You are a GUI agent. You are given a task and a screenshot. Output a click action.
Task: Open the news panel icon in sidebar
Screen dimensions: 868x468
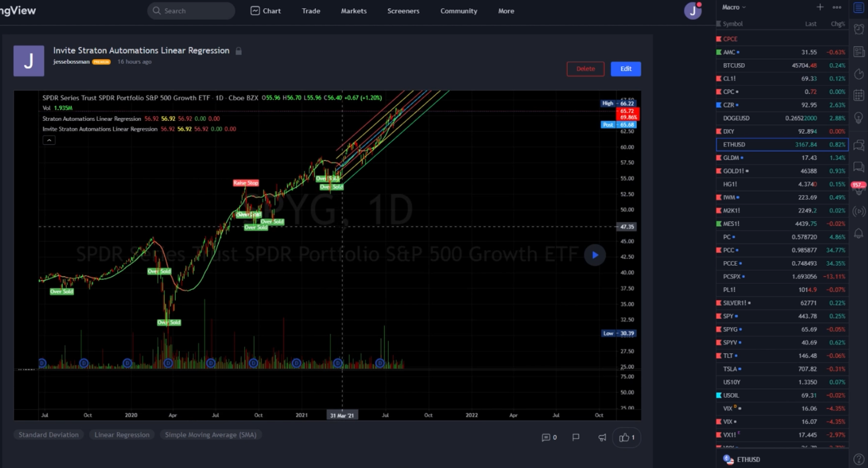(859, 52)
